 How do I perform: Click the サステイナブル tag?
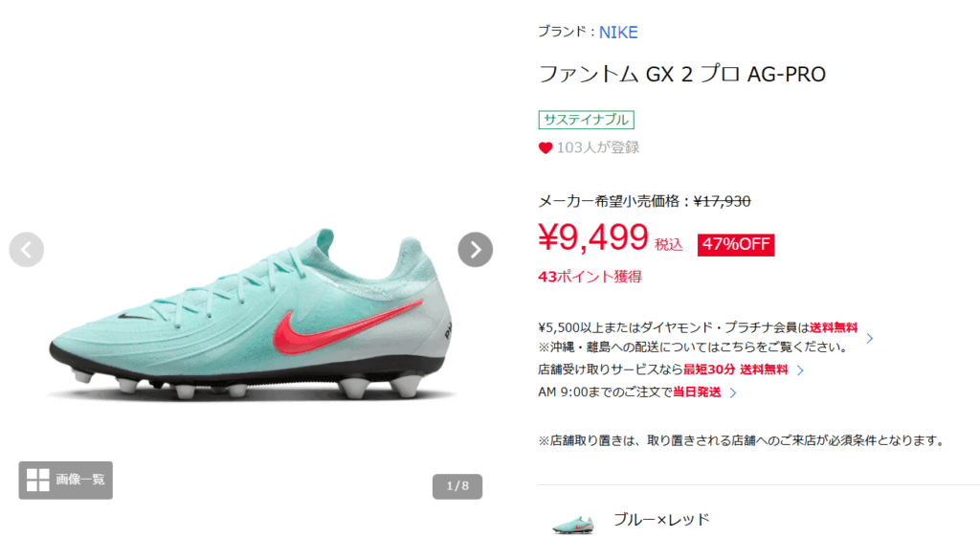[x=587, y=120]
